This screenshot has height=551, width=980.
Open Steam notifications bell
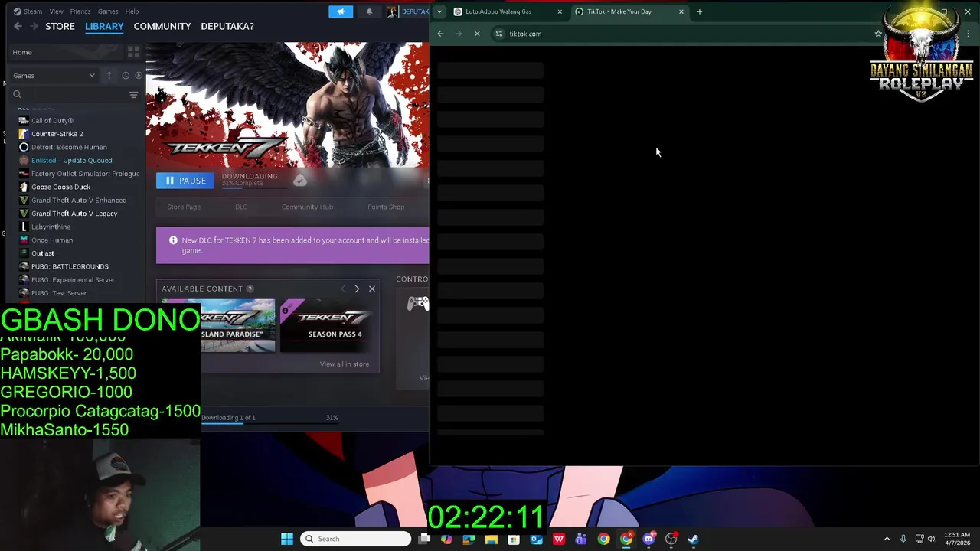tap(369, 11)
